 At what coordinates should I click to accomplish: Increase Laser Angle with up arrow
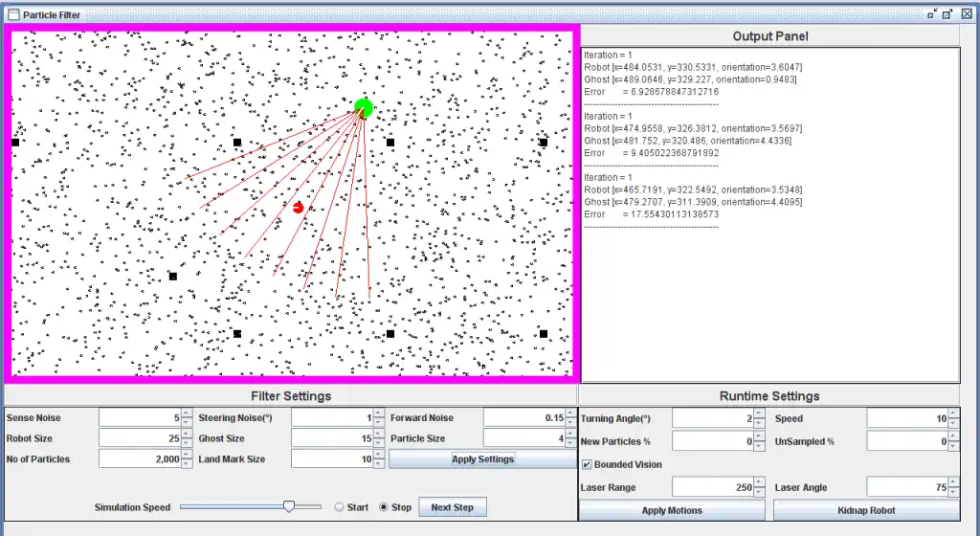point(953,483)
